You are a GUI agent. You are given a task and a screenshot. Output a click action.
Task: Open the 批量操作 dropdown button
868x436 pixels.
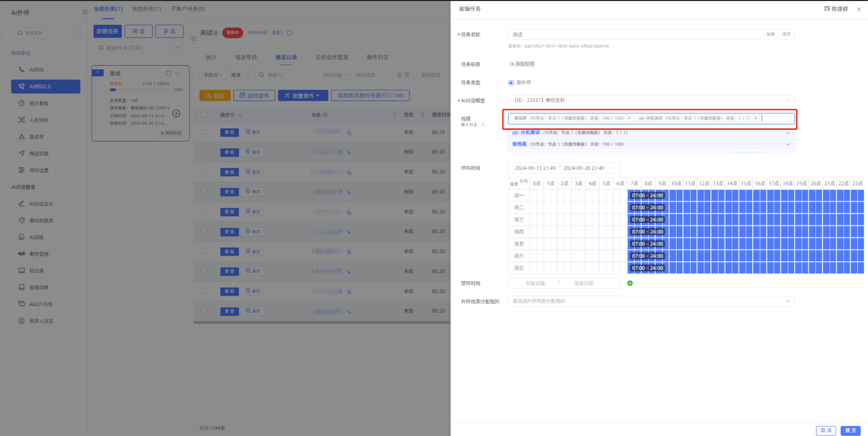[x=303, y=95]
